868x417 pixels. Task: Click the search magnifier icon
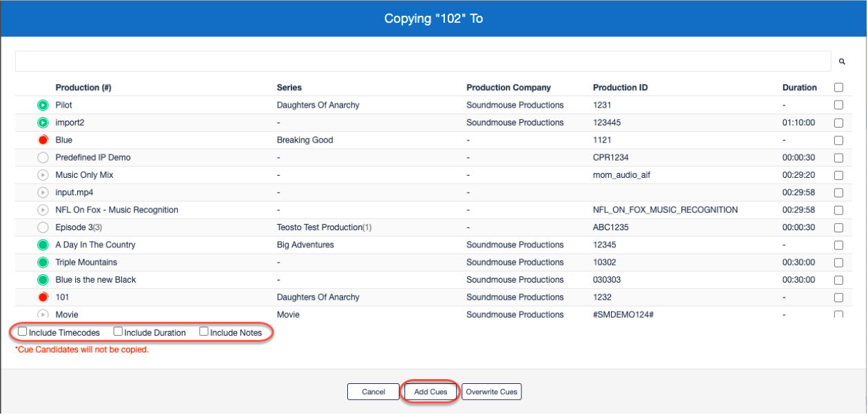(x=842, y=61)
